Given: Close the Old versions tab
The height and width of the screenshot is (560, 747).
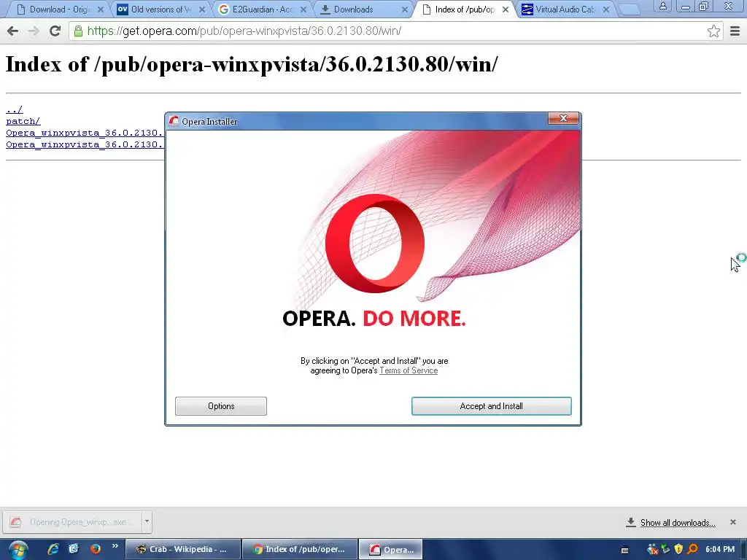Looking at the screenshot, I should (x=202, y=9).
